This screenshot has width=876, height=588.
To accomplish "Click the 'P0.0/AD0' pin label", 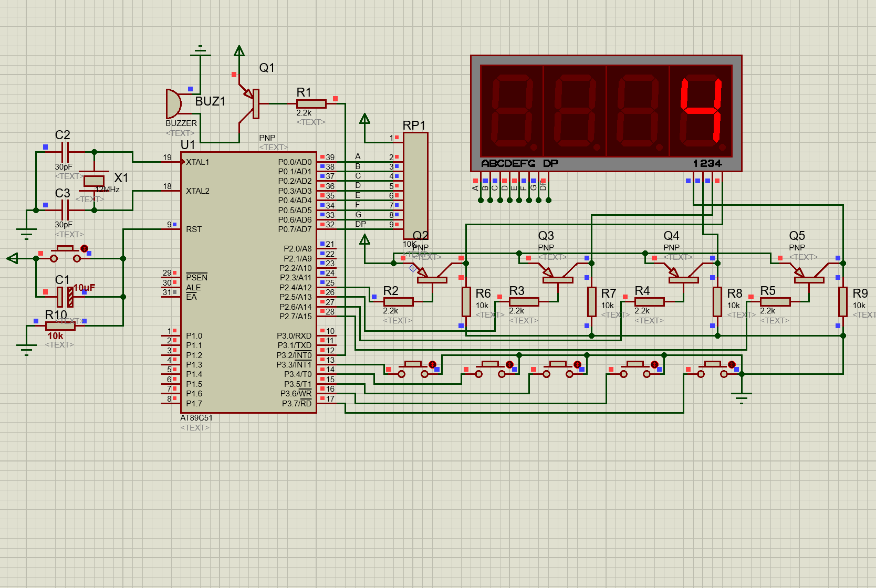I will (295, 162).
